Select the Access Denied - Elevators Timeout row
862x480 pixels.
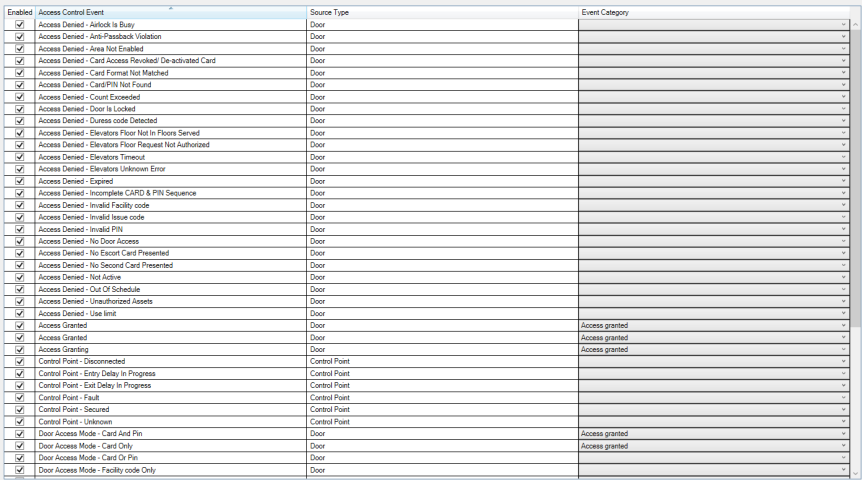click(170, 157)
